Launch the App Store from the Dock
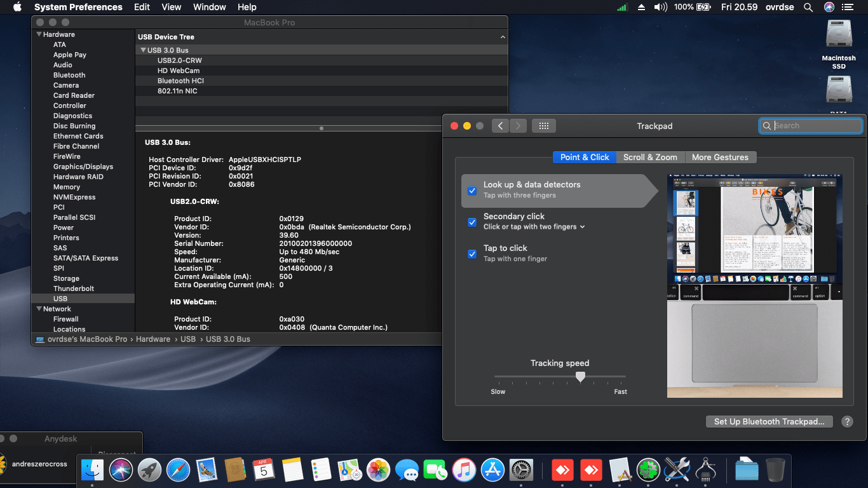The height and width of the screenshot is (488, 868). click(492, 471)
